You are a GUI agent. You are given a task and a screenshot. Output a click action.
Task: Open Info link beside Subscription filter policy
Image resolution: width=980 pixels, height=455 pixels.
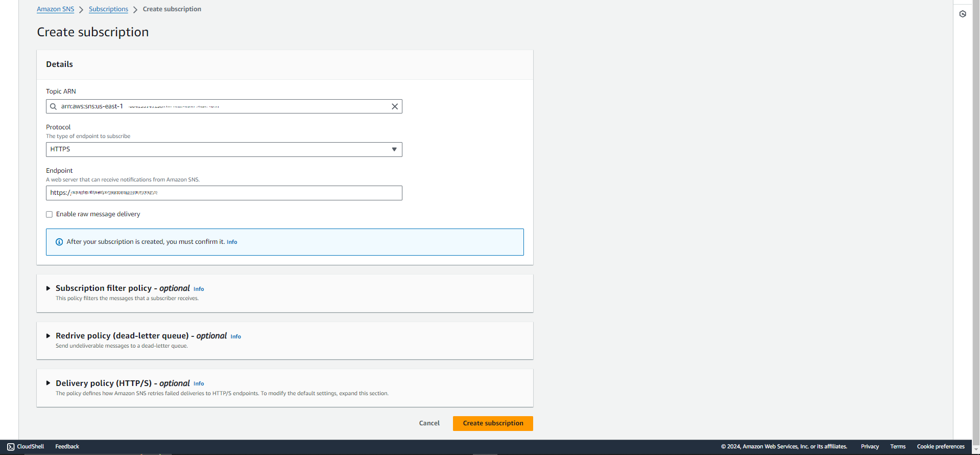199,289
